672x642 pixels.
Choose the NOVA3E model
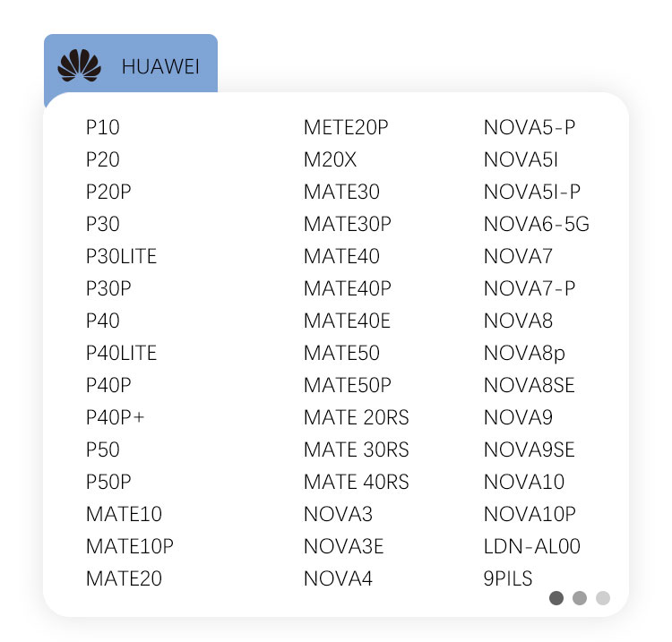[344, 547]
